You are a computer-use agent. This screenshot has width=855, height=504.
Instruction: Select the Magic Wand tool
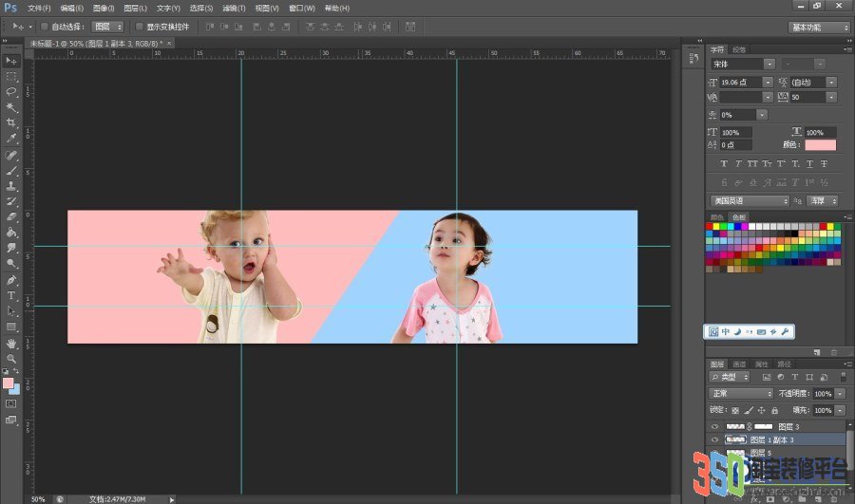point(10,107)
